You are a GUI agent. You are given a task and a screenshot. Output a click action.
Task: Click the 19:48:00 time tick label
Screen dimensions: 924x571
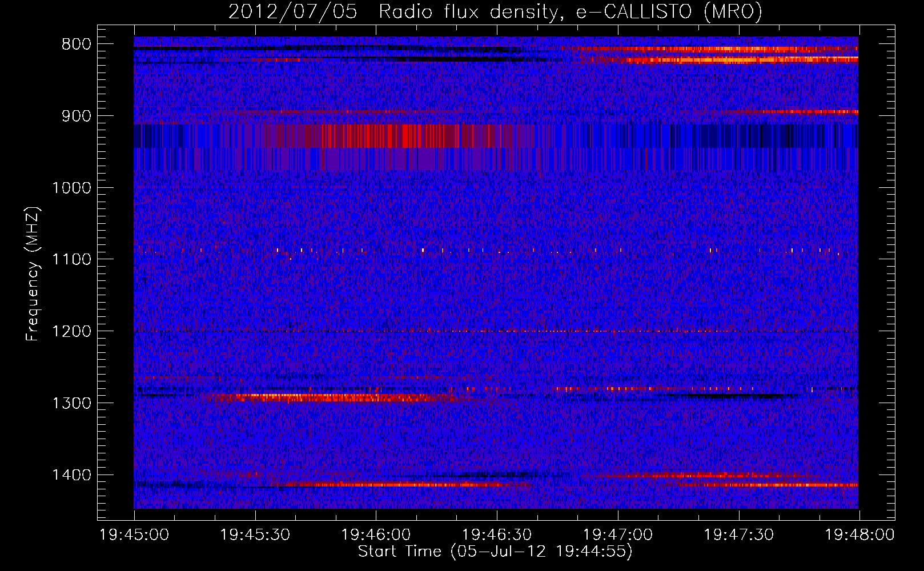(x=860, y=535)
